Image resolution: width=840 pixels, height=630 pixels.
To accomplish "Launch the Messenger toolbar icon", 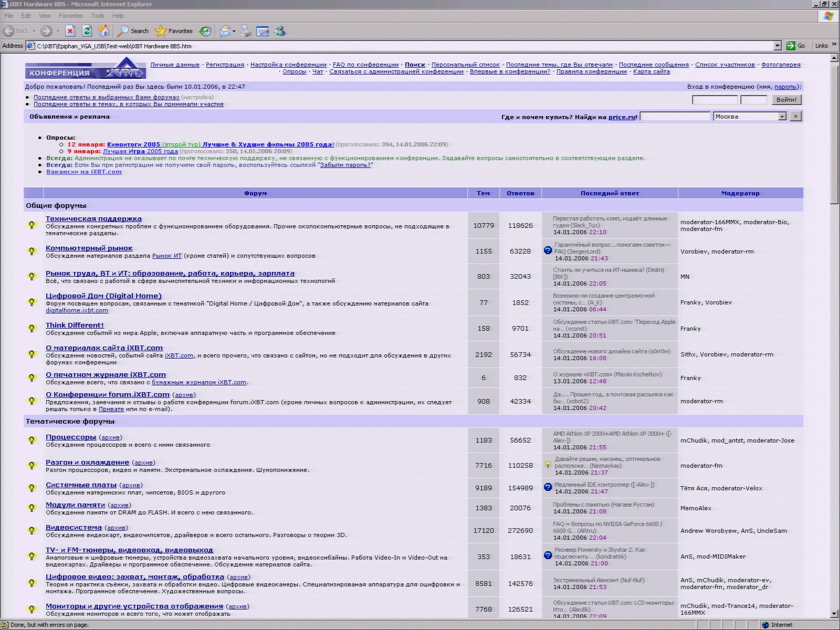I will [280, 31].
